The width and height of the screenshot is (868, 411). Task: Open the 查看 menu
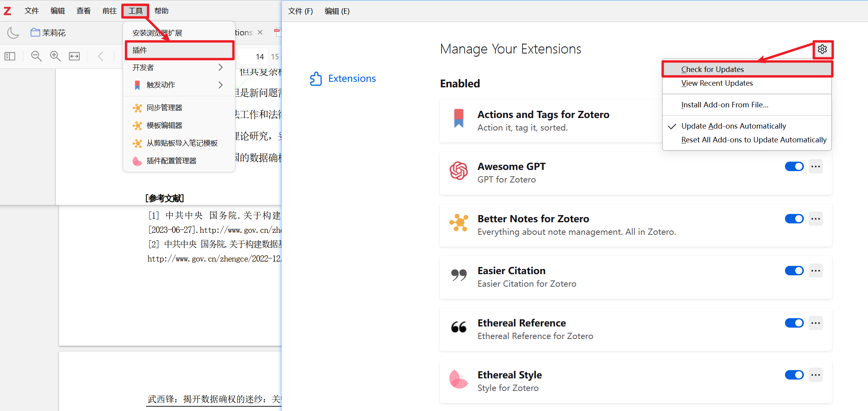click(83, 11)
